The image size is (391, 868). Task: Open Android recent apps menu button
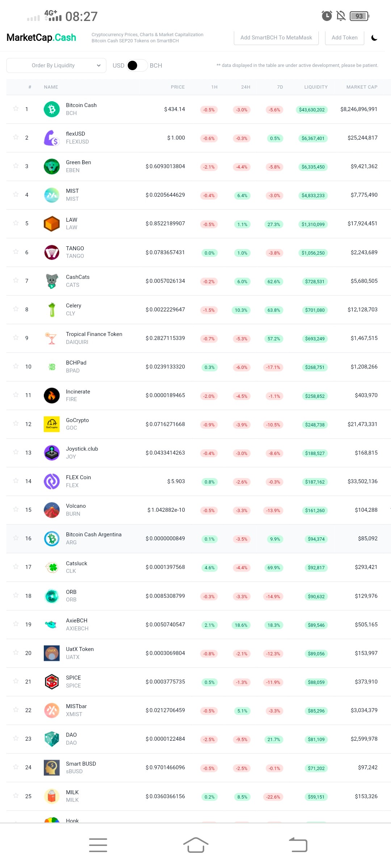click(x=98, y=845)
